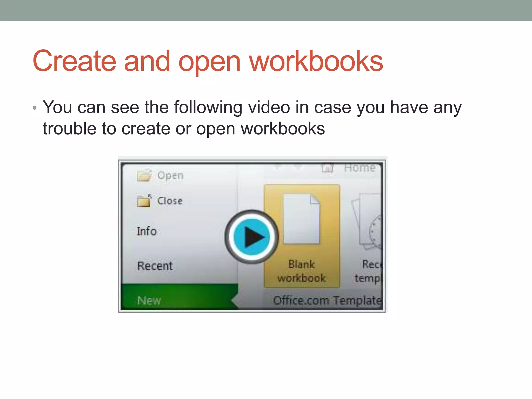Click the faint forward arrow near Home

tap(298, 167)
